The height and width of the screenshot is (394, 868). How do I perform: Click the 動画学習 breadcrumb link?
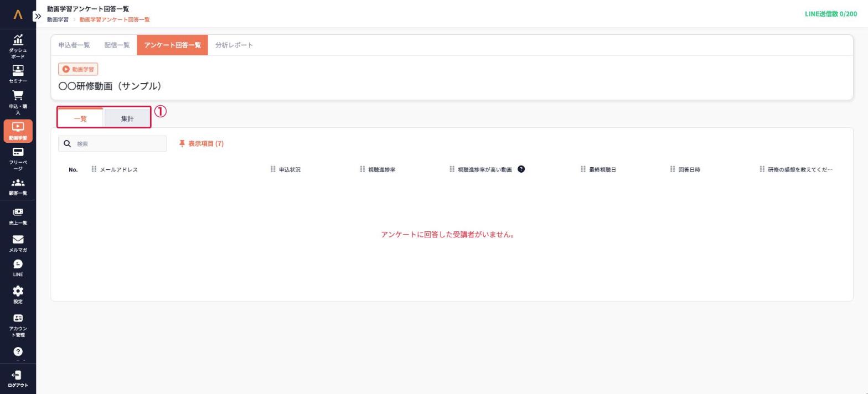coord(58,20)
